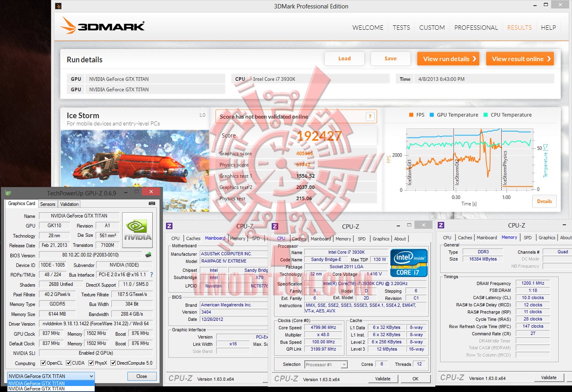Choose the non-highlighted GTX TITAN entry in the dropdown list
The width and height of the screenshot is (572, 392).
coord(51,389)
